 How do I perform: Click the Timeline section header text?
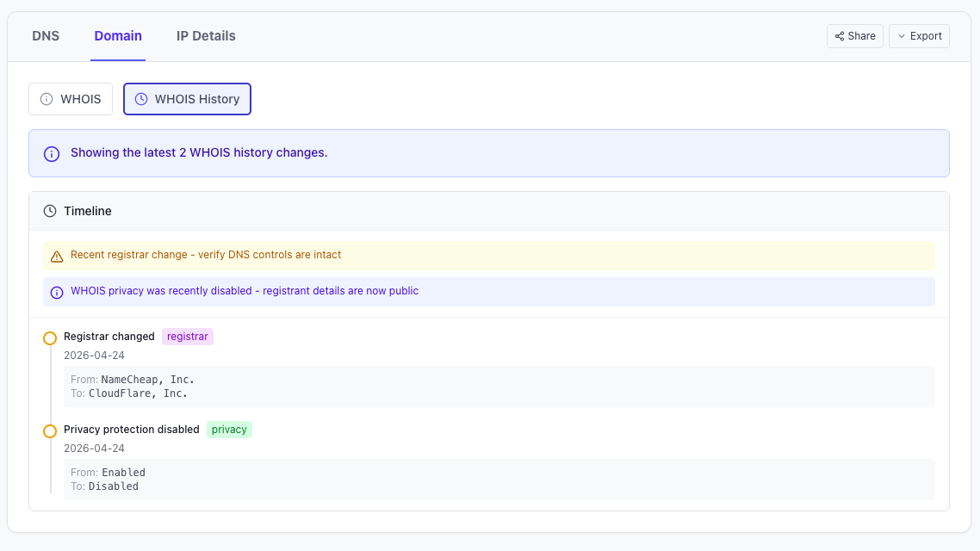point(88,211)
